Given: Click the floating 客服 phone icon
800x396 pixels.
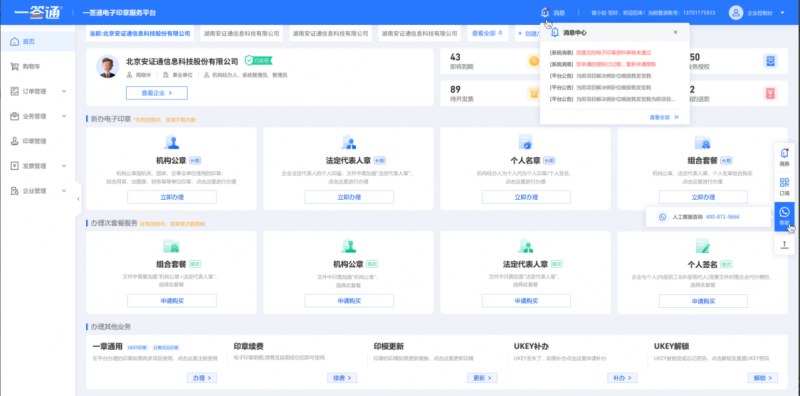Looking at the screenshot, I should (784, 212).
